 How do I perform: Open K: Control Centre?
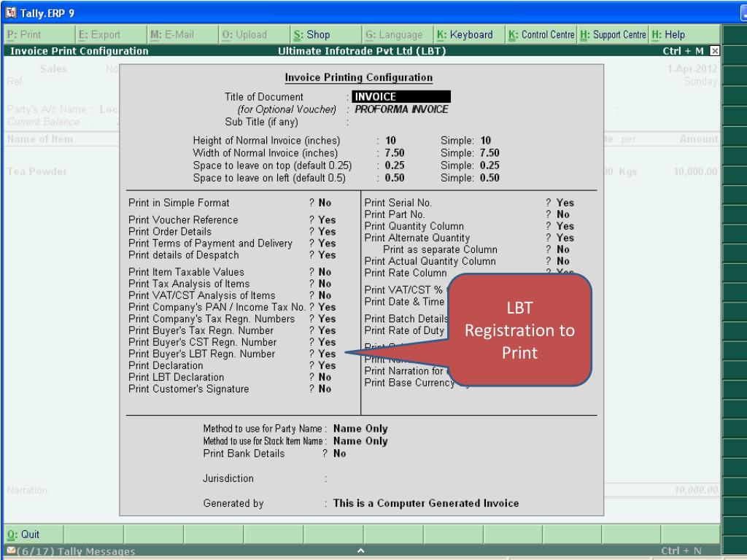click(541, 35)
